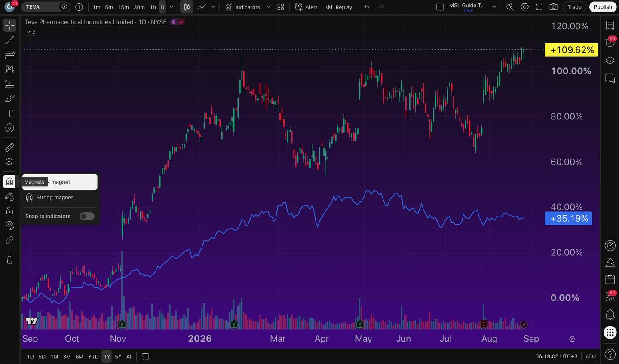The height and width of the screenshot is (364, 619).
Task: Toggle the Snap to indicators switch
Action: click(87, 216)
